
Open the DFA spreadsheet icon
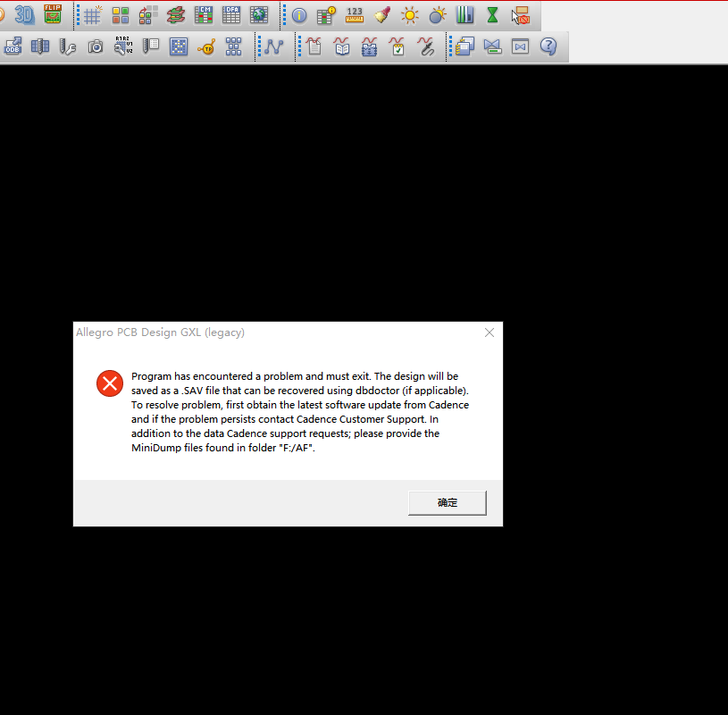click(x=230, y=15)
